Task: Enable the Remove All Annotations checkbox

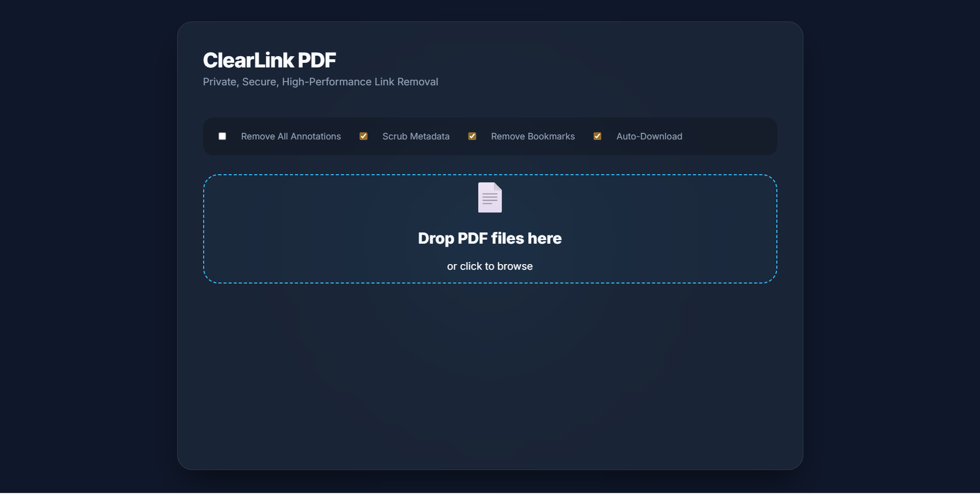Action: point(222,136)
